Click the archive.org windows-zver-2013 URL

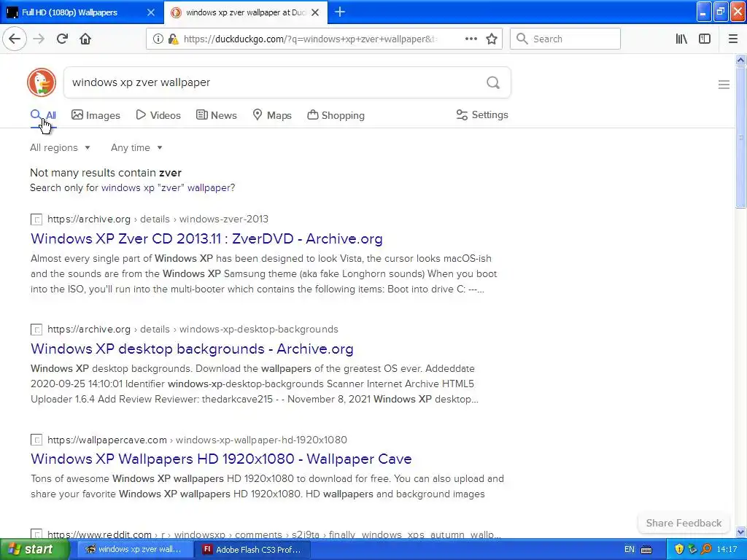(158, 219)
